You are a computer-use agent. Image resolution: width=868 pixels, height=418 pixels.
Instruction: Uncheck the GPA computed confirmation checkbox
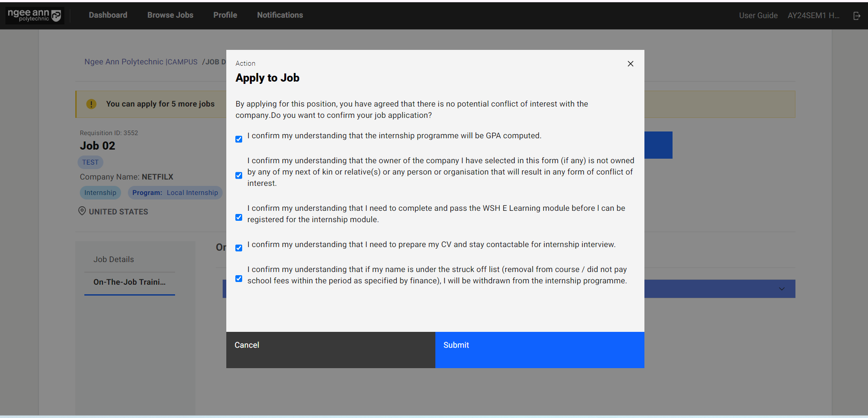(x=239, y=139)
